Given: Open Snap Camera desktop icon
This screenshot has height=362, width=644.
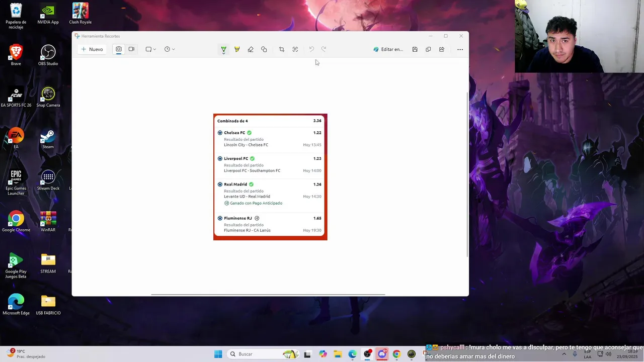Looking at the screenshot, I should pos(48,97).
